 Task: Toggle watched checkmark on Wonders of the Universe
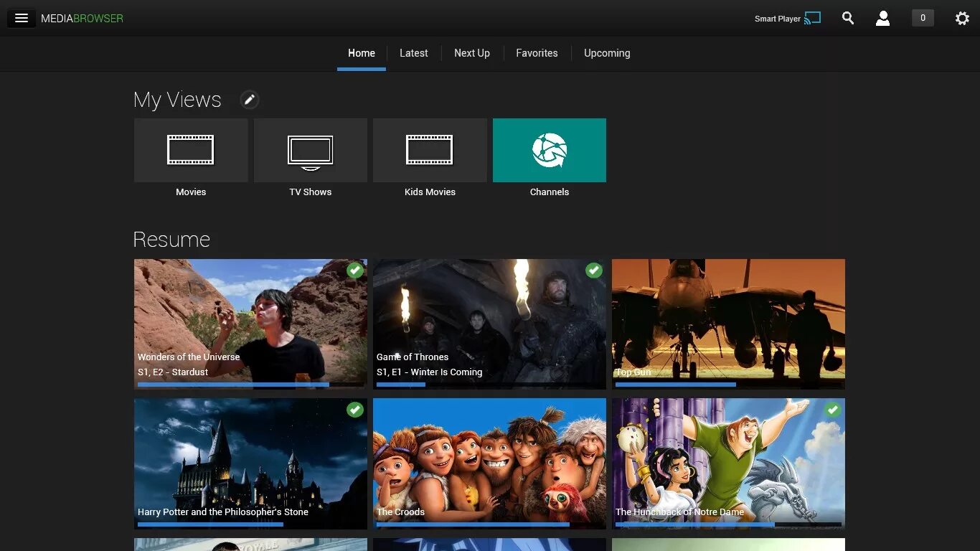point(355,270)
